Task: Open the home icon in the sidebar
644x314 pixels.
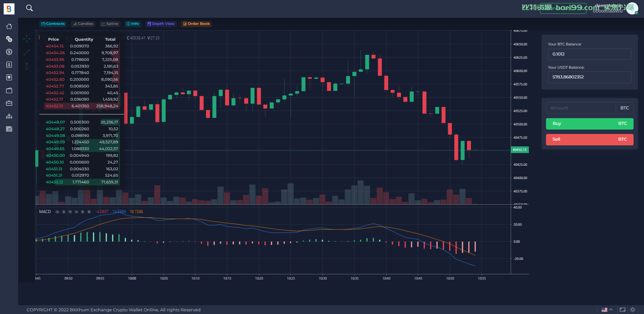Action: coord(9,26)
